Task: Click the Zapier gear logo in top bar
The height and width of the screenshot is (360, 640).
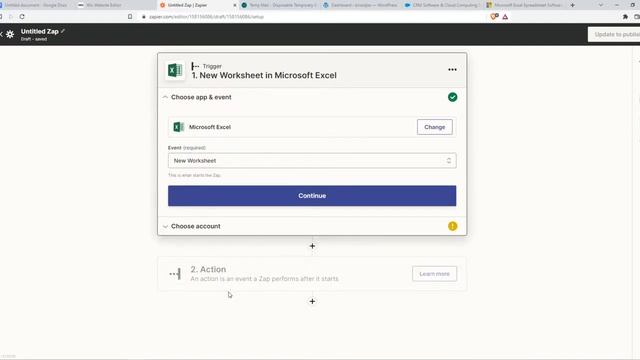Action: pos(10,34)
